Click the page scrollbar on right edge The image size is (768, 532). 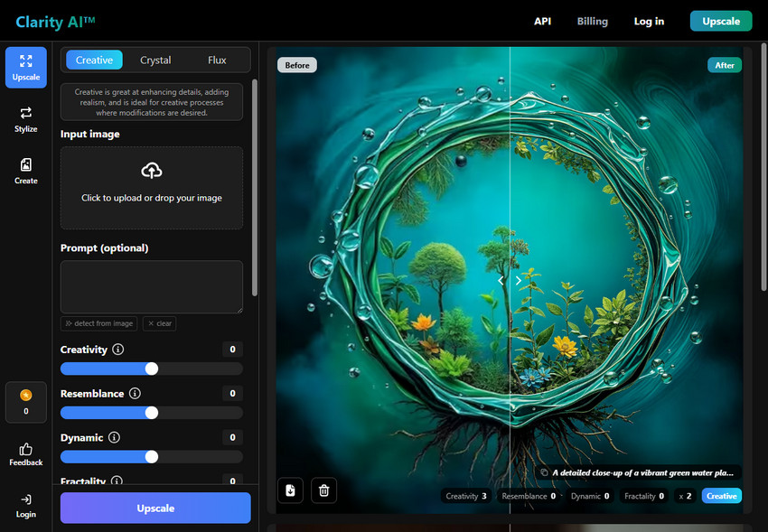pos(763,166)
